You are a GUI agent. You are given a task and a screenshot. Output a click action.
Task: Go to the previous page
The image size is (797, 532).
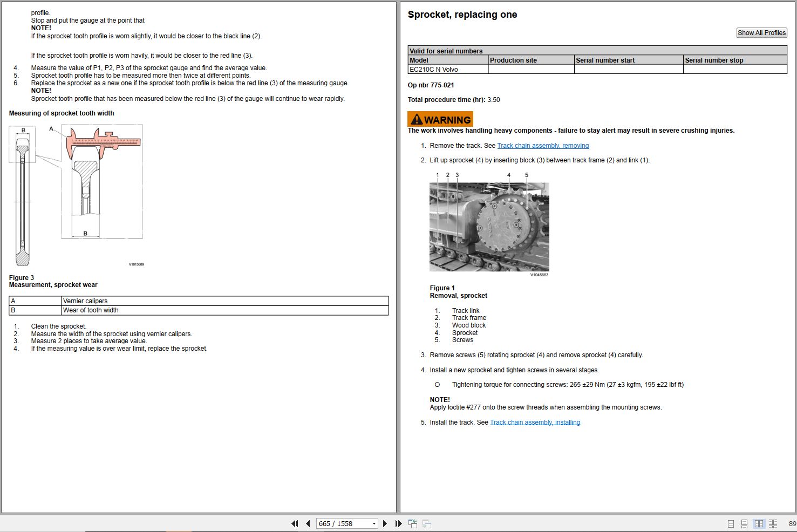click(x=308, y=523)
